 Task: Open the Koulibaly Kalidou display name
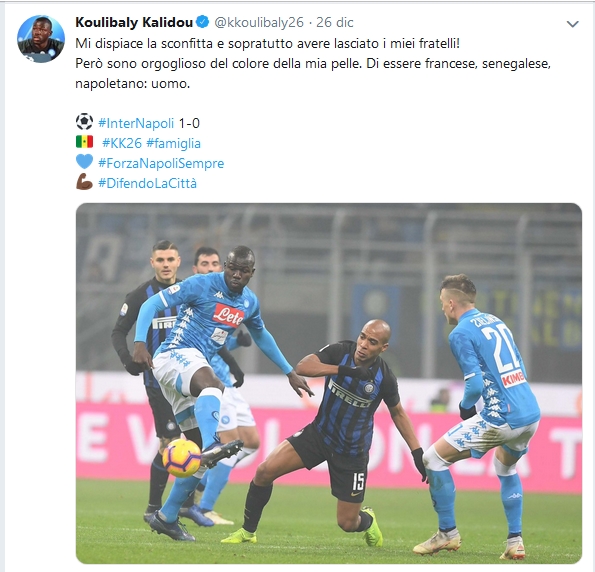[x=134, y=22]
